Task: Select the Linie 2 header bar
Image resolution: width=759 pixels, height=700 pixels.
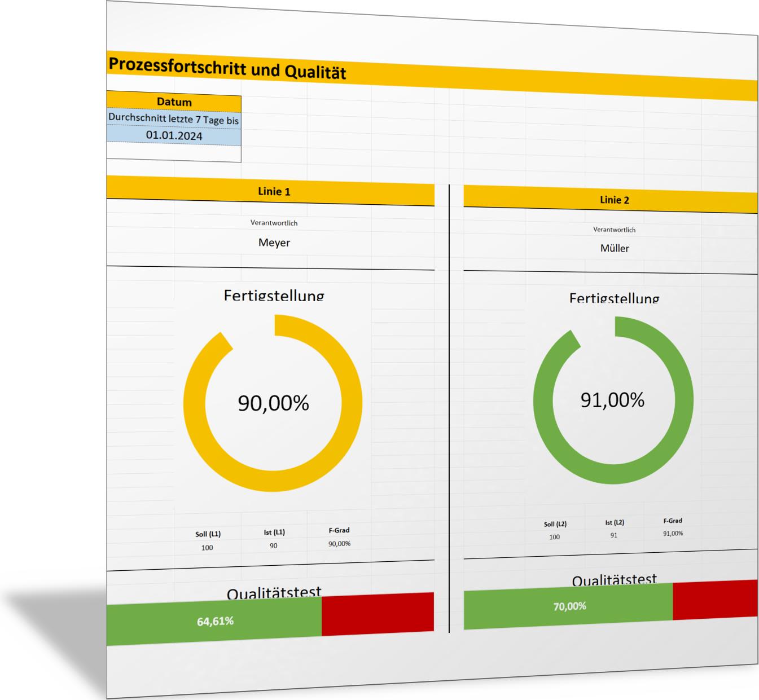Action: coord(614,200)
